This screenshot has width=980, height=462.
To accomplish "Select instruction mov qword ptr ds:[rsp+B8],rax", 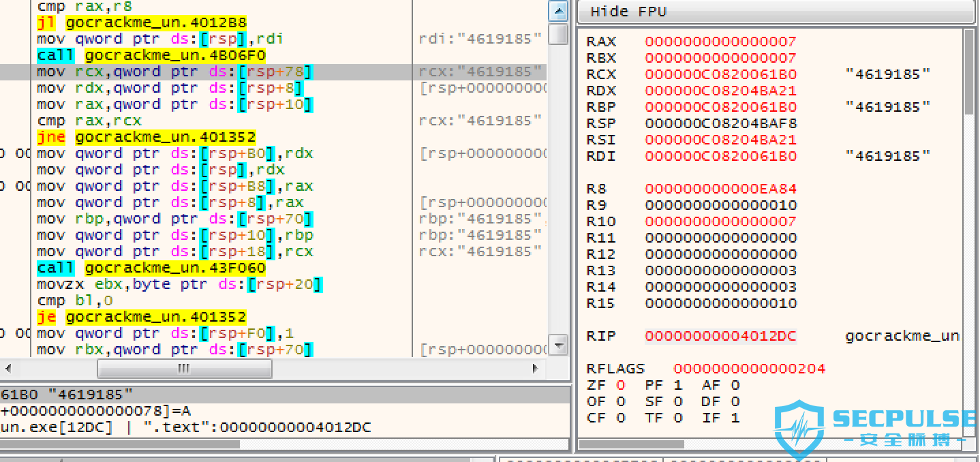I will tap(174, 186).
